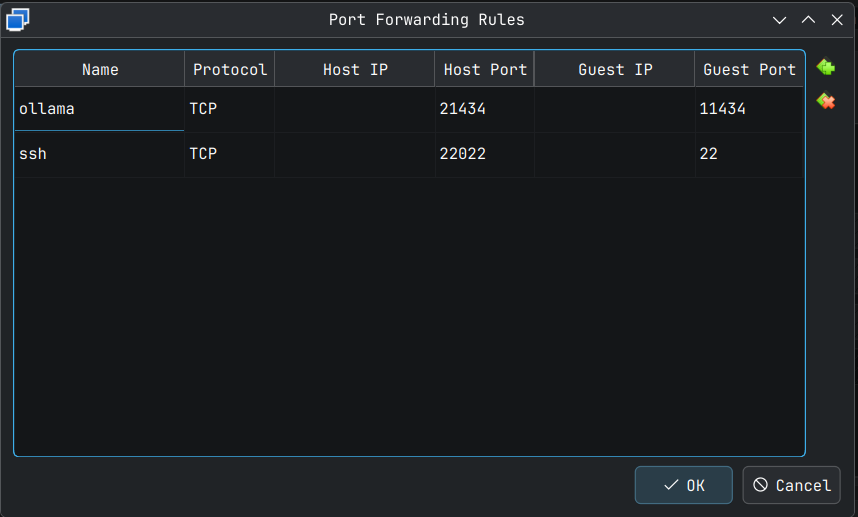The width and height of the screenshot is (858, 517).
Task: Select the ssh rule name cell
Action: (x=99, y=155)
